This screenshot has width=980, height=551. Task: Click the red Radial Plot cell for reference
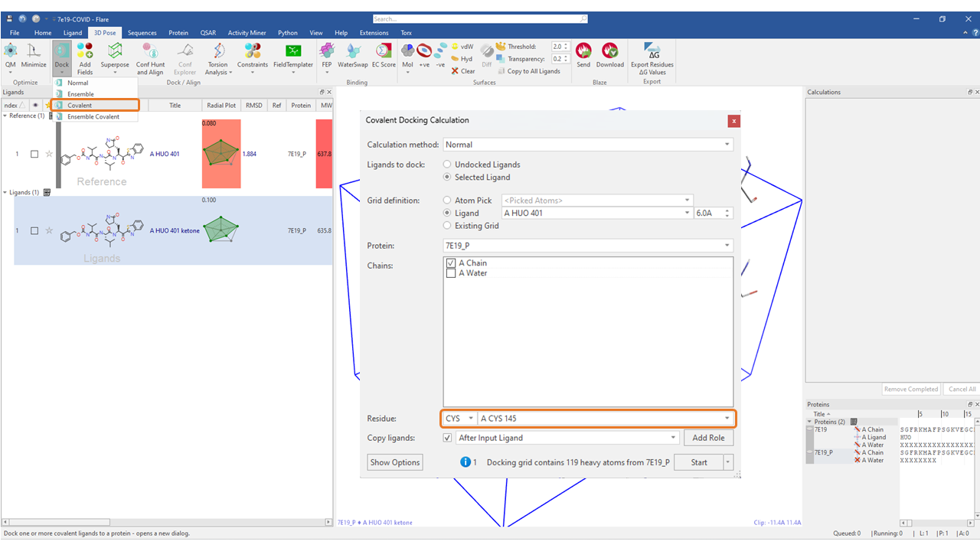point(221,154)
